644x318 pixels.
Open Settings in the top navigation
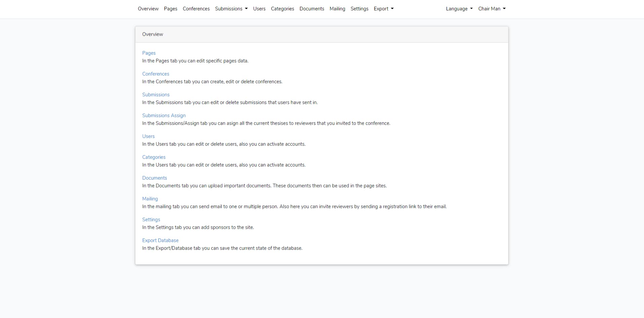pos(359,9)
